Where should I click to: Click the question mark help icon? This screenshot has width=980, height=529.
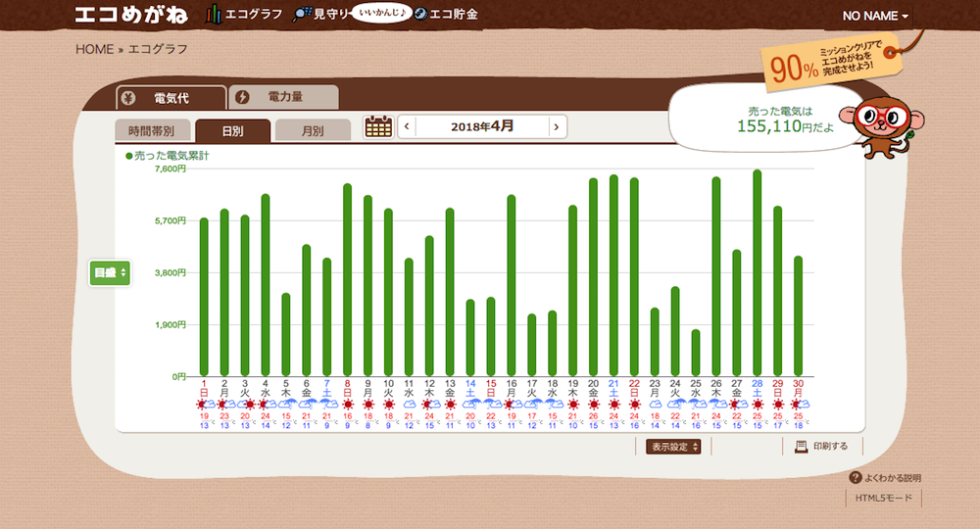855,478
